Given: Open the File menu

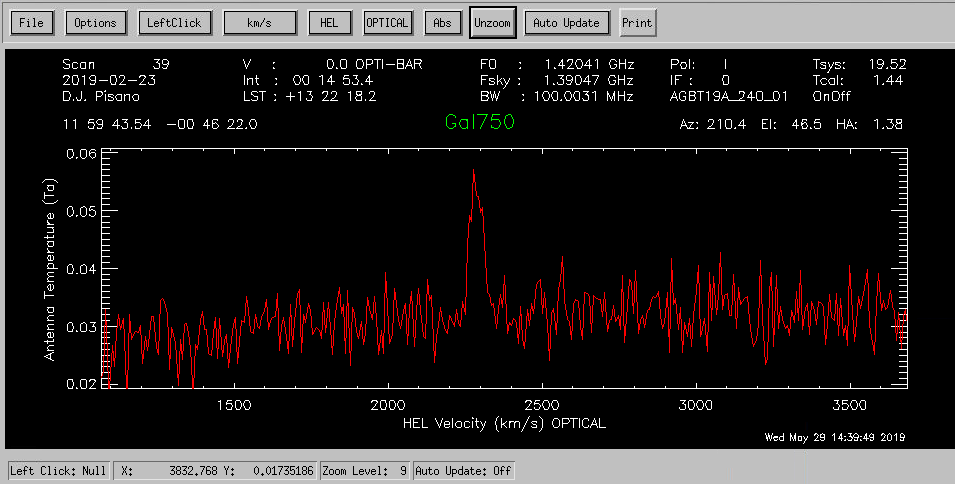Looking at the screenshot, I should pos(32,23).
